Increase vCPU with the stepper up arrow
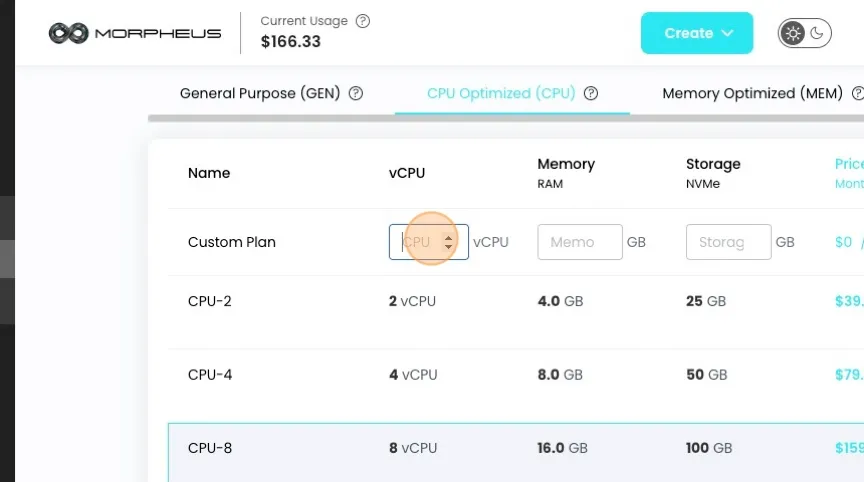This screenshot has height=482, width=864. (x=449, y=238)
